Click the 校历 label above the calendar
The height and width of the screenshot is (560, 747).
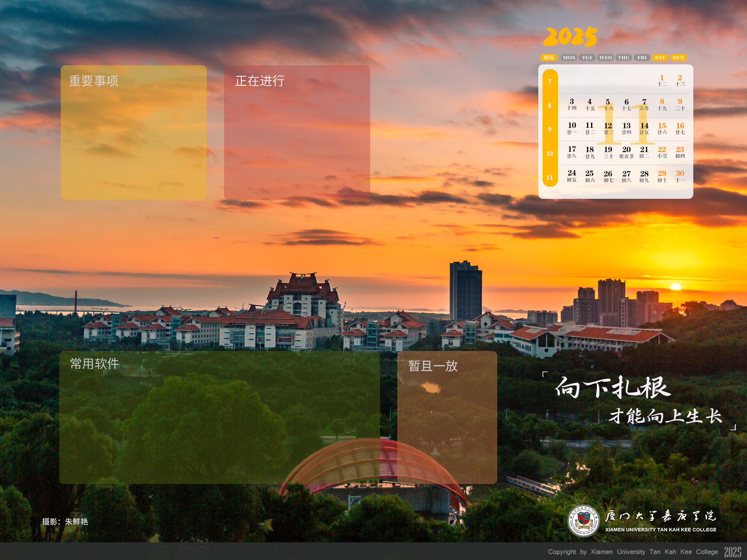[549, 57]
